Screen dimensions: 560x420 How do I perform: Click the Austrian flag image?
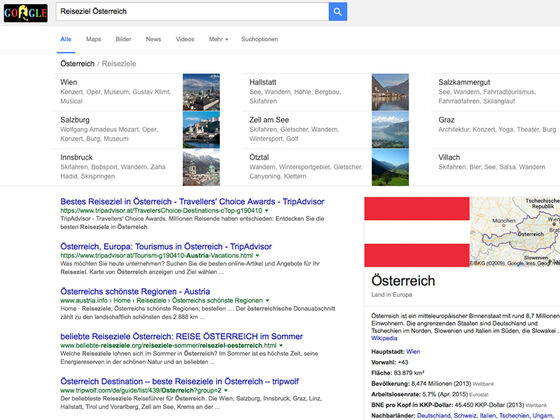coord(417,232)
